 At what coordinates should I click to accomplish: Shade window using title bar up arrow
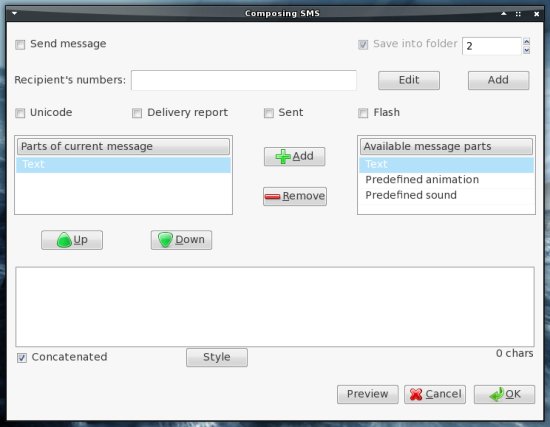504,14
